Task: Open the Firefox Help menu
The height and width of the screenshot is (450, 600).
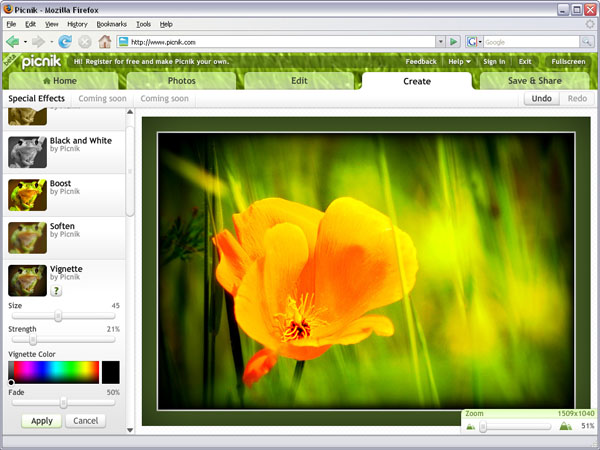Action: [166, 24]
